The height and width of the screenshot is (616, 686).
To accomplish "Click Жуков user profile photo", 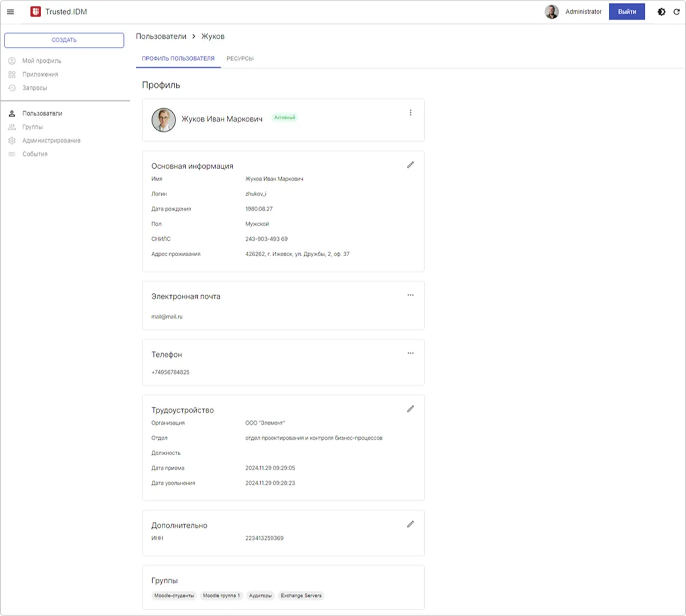I will pyautogui.click(x=163, y=120).
